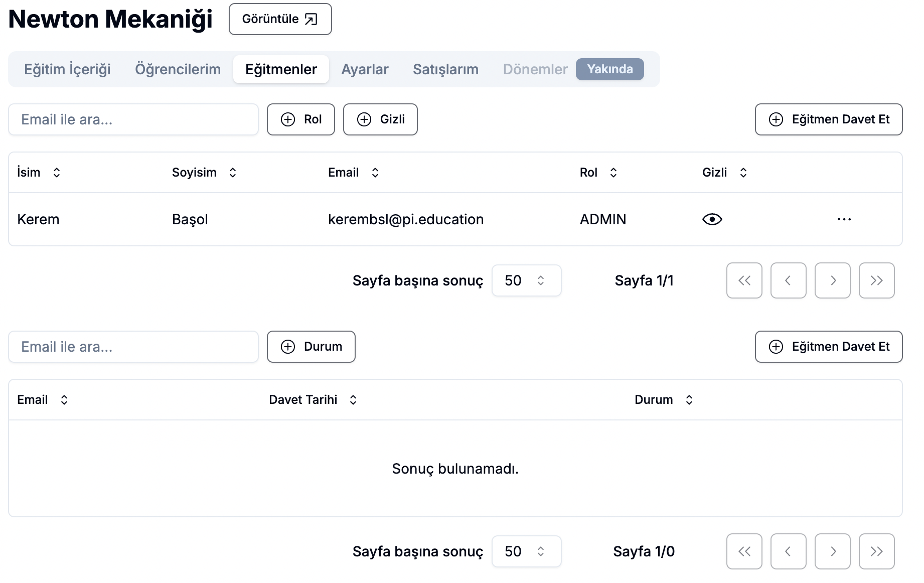The image size is (924, 583).
Task: Sort invitations by Davet Tarihi column
Action: point(313,400)
